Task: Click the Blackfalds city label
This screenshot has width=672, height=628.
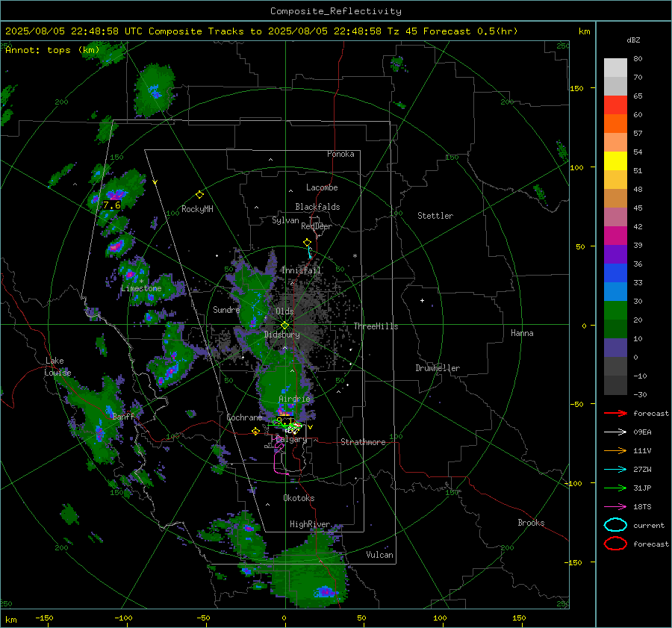Action: click(317, 207)
